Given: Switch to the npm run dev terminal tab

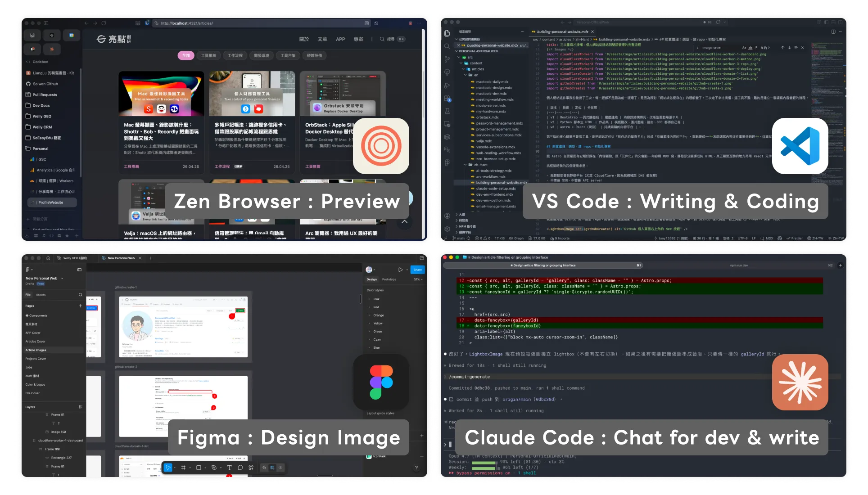Looking at the screenshot, I should click(x=739, y=265).
